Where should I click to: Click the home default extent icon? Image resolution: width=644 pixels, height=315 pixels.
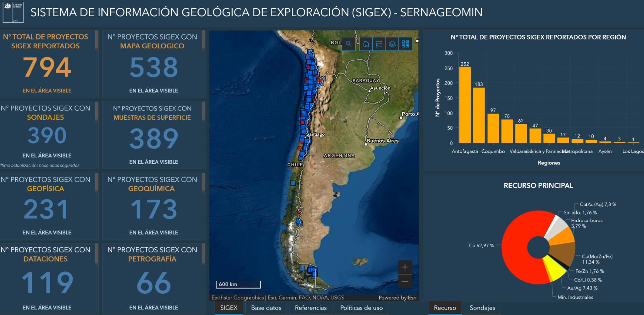click(366, 44)
